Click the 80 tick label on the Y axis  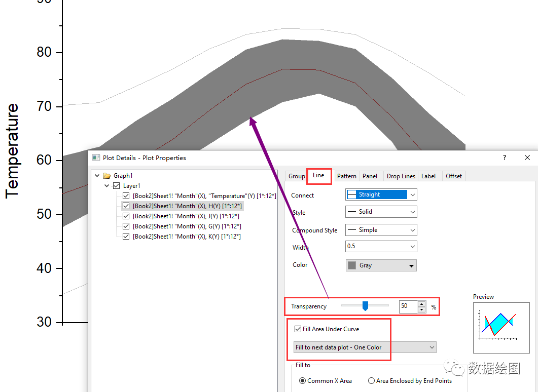click(44, 52)
